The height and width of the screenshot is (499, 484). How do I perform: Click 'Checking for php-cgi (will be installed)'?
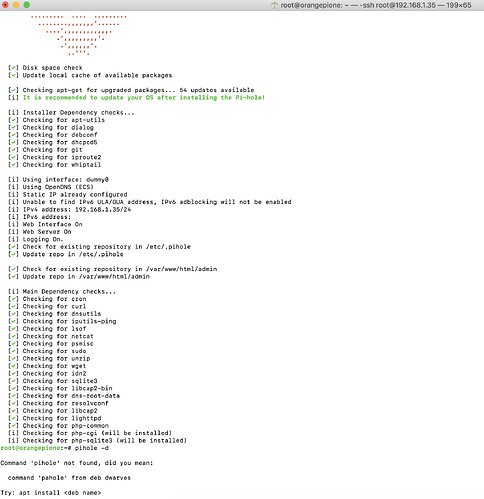point(90,433)
